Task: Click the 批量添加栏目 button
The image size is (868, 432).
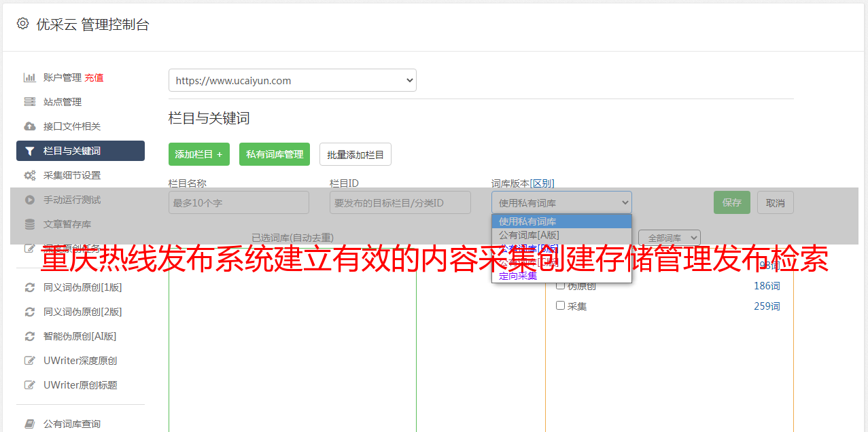Action: (355, 154)
